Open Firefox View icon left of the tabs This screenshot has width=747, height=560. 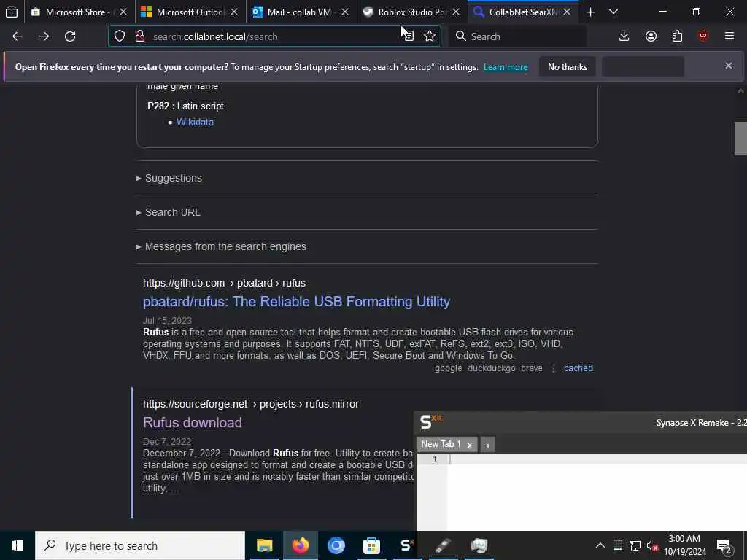(x=12, y=12)
